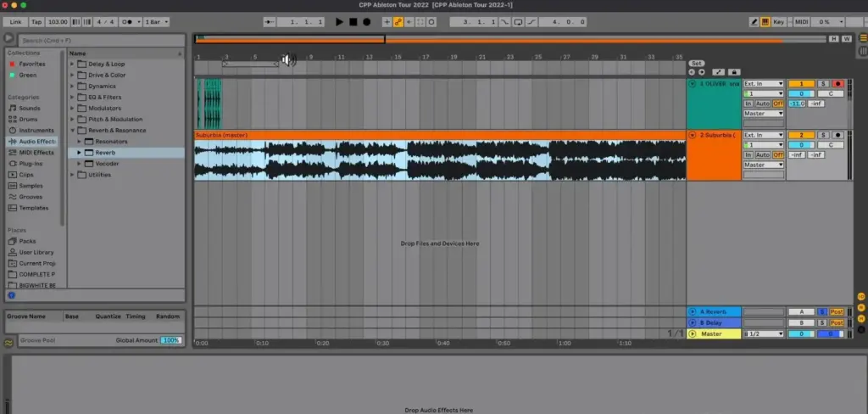Open 1 Bar quantization dropdown
Viewport: 868px width, 414px height.
click(156, 21)
